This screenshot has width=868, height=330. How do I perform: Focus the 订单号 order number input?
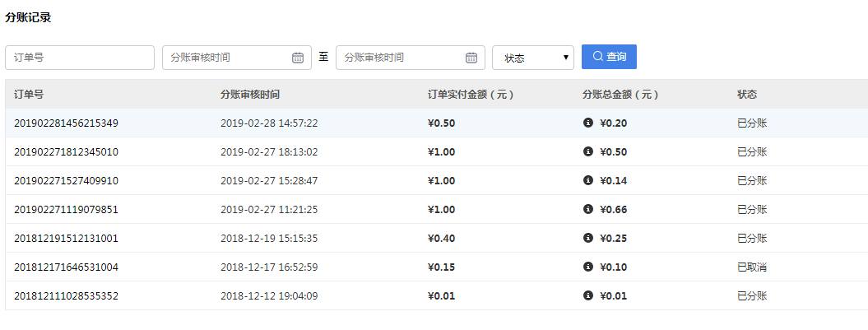coord(80,58)
